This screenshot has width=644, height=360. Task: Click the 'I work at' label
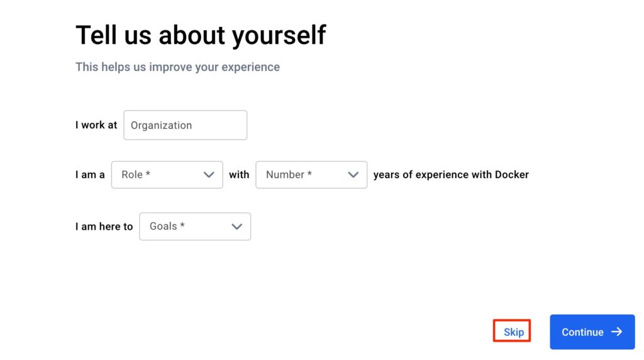[96, 125]
